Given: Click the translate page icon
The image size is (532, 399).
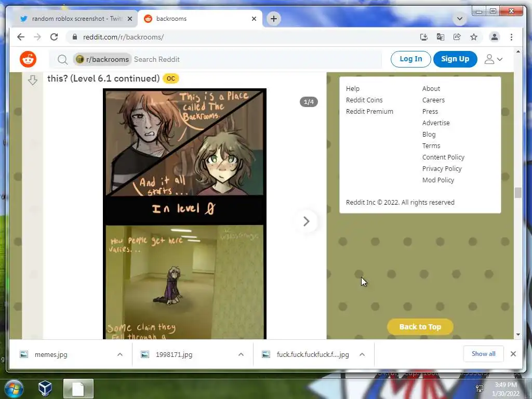Looking at the screenshot, I should (x=441, y=37).
